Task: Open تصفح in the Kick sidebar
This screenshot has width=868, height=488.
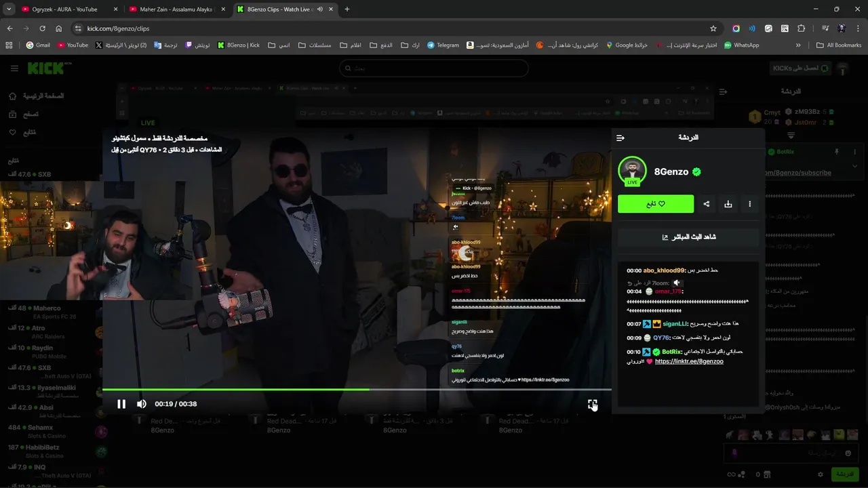Action: click(x=24, y=115)
